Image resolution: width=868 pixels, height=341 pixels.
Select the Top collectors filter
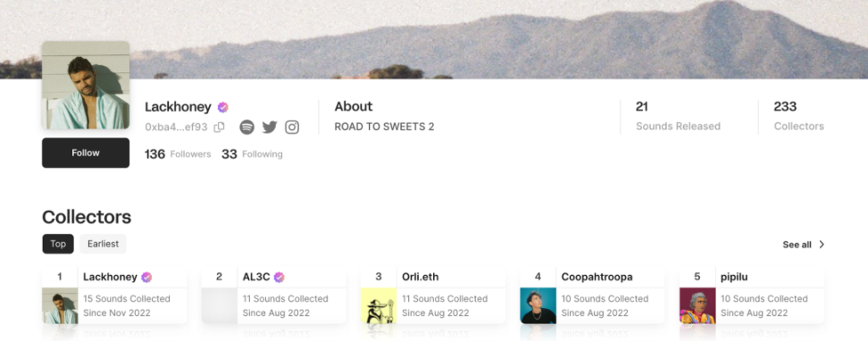(x=58, y=244)
